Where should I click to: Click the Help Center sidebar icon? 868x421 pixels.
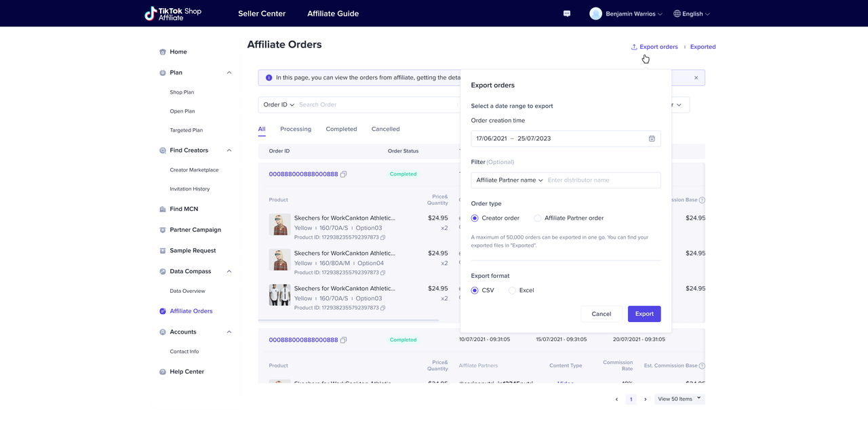point(163,372)
